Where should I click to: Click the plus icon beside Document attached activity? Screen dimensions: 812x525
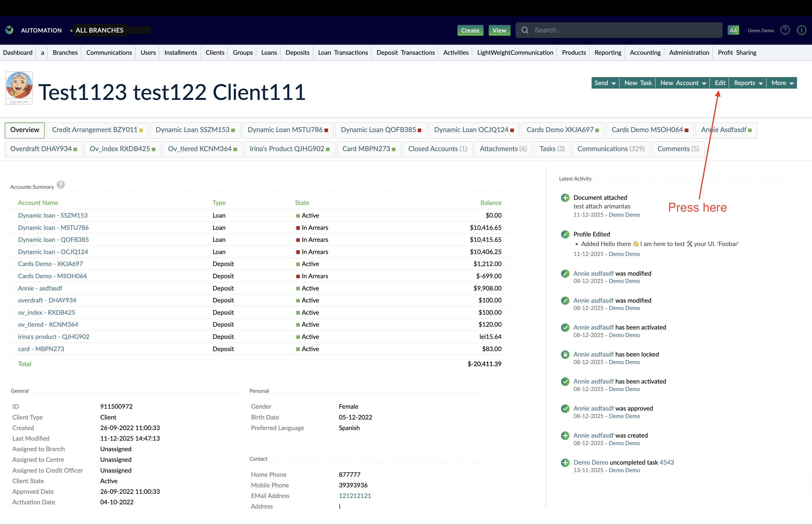565,197
